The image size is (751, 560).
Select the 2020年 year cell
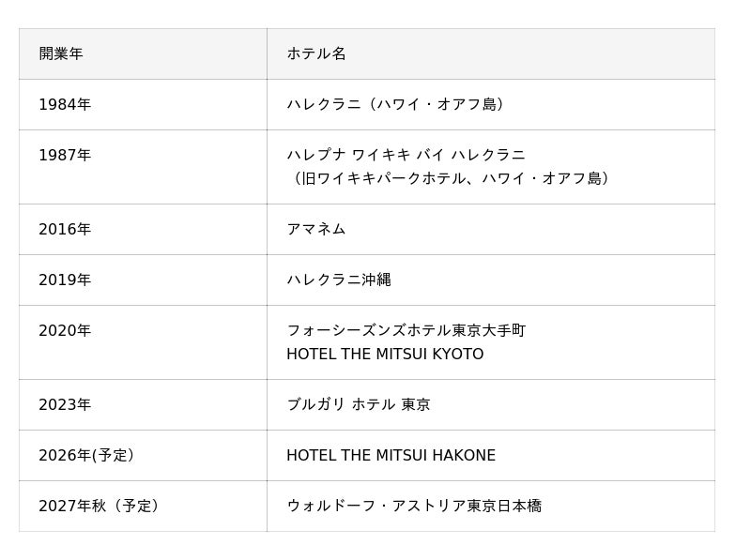pyautogui.click(x=65, y=330)
